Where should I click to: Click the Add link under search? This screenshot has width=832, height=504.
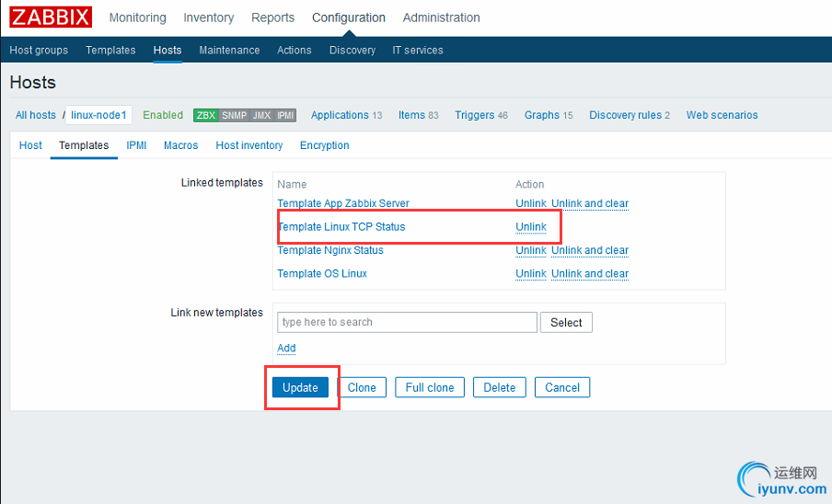(x=286, y=349)
